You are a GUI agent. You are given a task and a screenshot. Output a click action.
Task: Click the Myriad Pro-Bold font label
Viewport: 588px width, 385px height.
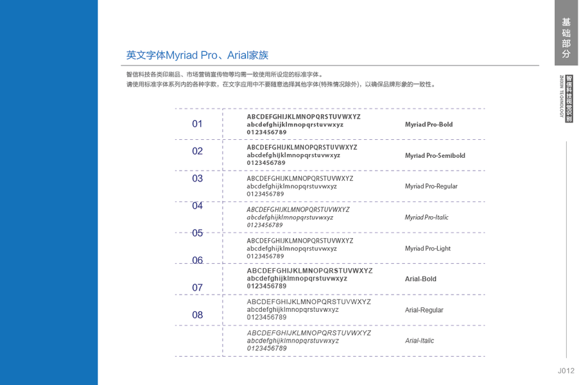429,124
